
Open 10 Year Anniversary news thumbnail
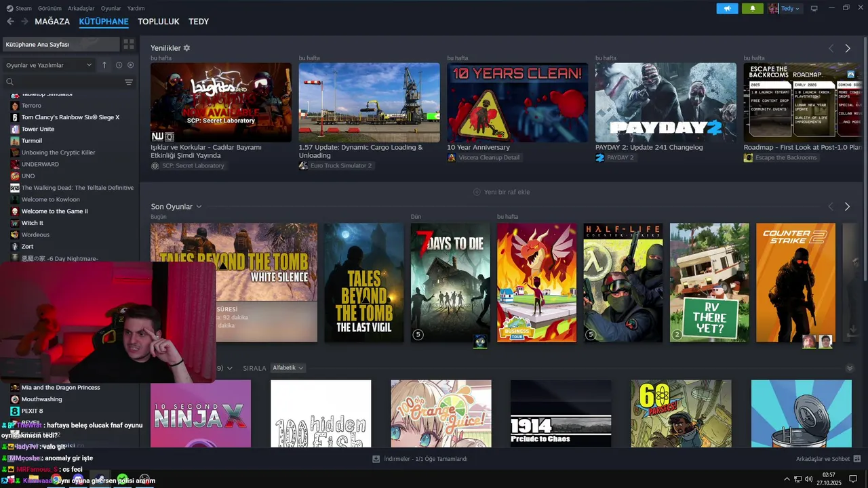517,102
